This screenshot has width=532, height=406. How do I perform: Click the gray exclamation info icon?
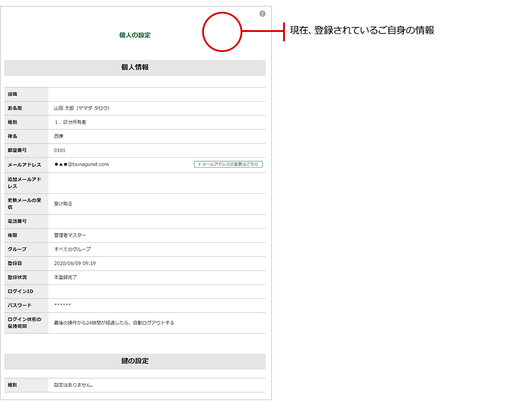click(262, 14)
